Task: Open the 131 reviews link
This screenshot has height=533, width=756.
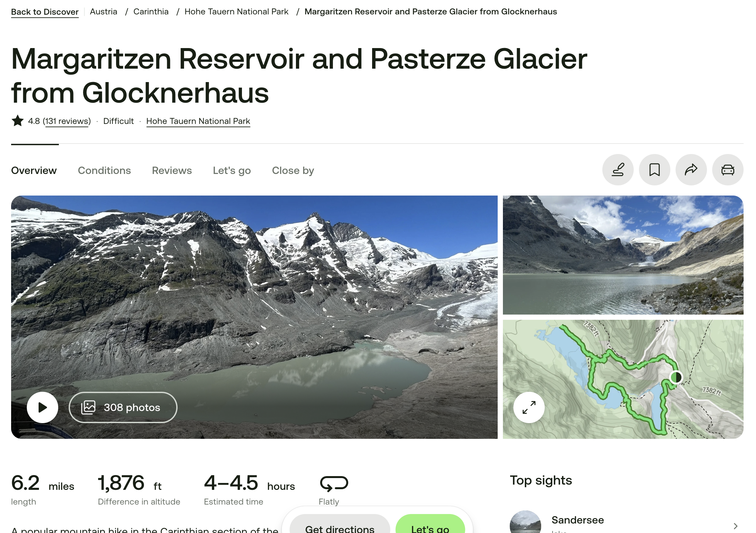Action: click(x=67, y=121)
